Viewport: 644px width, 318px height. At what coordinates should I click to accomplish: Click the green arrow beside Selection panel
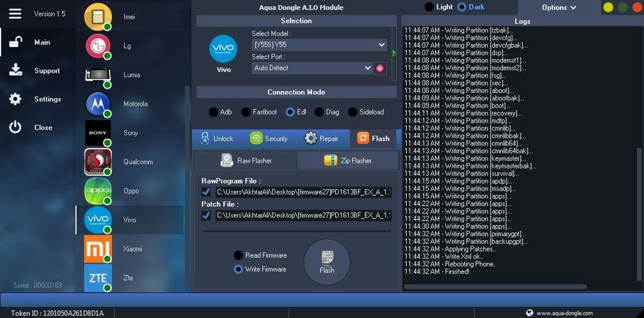coord(394,53)
